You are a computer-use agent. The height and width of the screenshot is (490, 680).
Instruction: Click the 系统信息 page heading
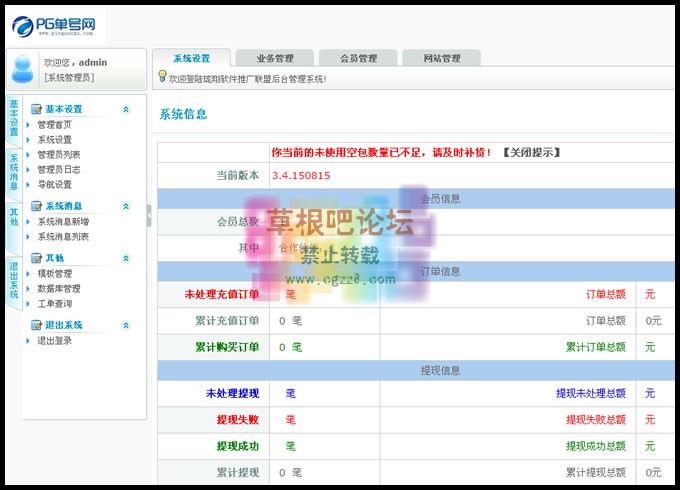[x=183, y=114]
